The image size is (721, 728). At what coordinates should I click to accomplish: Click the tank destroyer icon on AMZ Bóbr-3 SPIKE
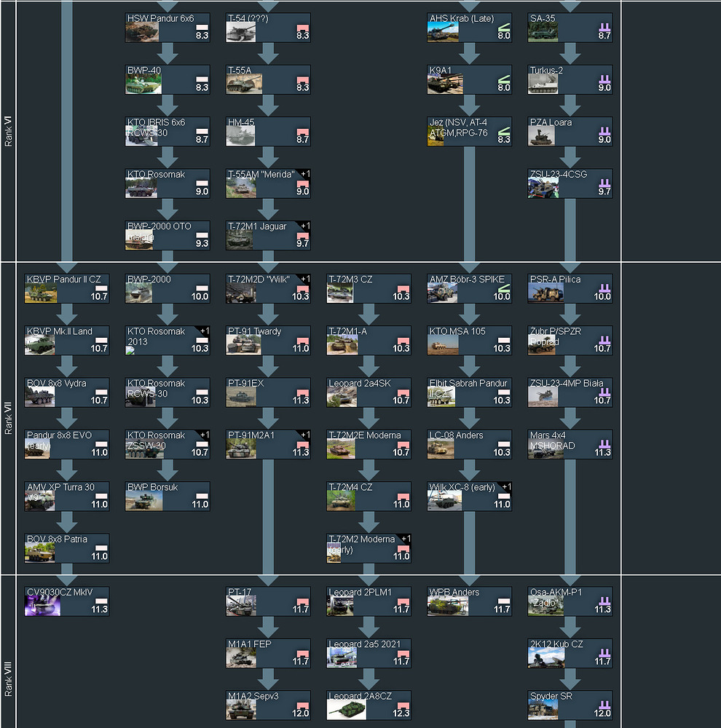point(504,288)
